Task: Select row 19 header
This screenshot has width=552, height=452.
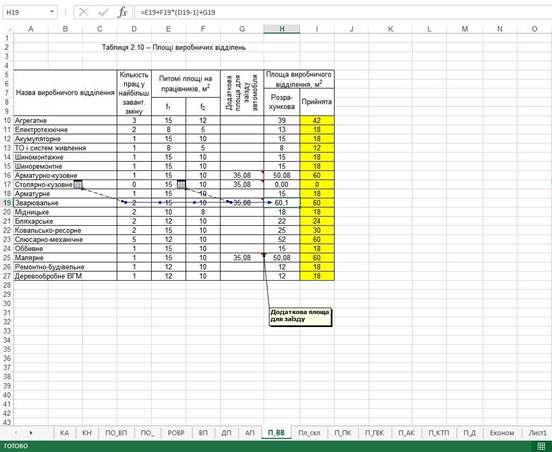Action: (7, 203)
